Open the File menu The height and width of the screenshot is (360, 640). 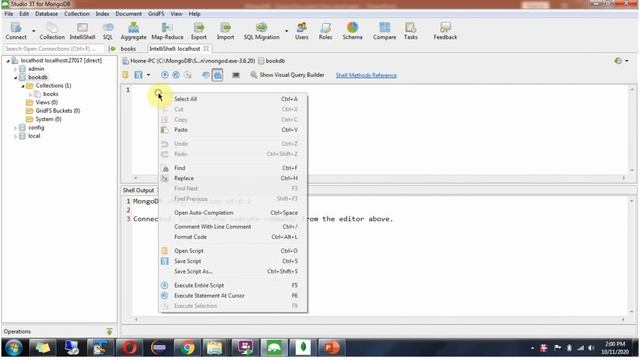pos(9,13)
